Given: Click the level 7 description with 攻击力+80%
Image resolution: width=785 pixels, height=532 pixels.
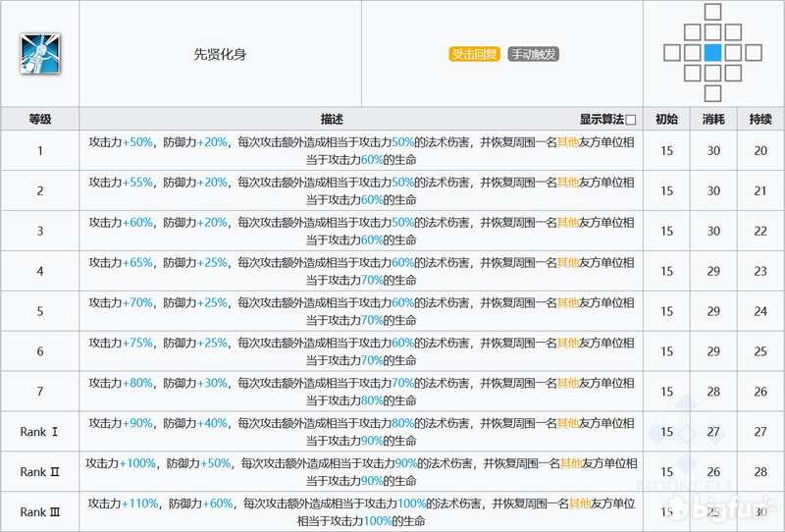Looking at the screenshot, I should pos(361,392).
